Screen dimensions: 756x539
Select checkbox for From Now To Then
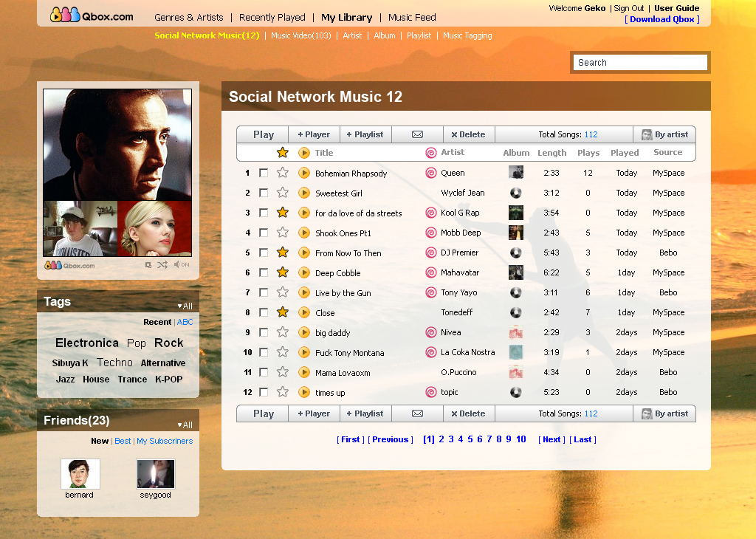(x=264, y=253)
